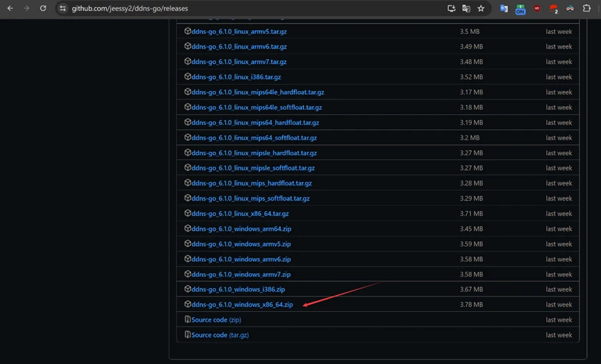Download linux_mips_hardfloat tar.gz asset
Image resolution: width=601 pixels, height=364 pixels.
pyautogui.click(x=252, y=183)
